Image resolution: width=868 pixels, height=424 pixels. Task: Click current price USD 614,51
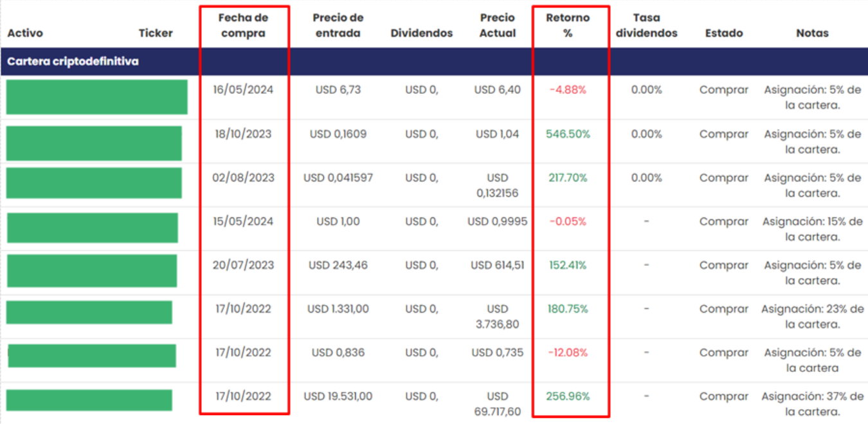[498, 265]
